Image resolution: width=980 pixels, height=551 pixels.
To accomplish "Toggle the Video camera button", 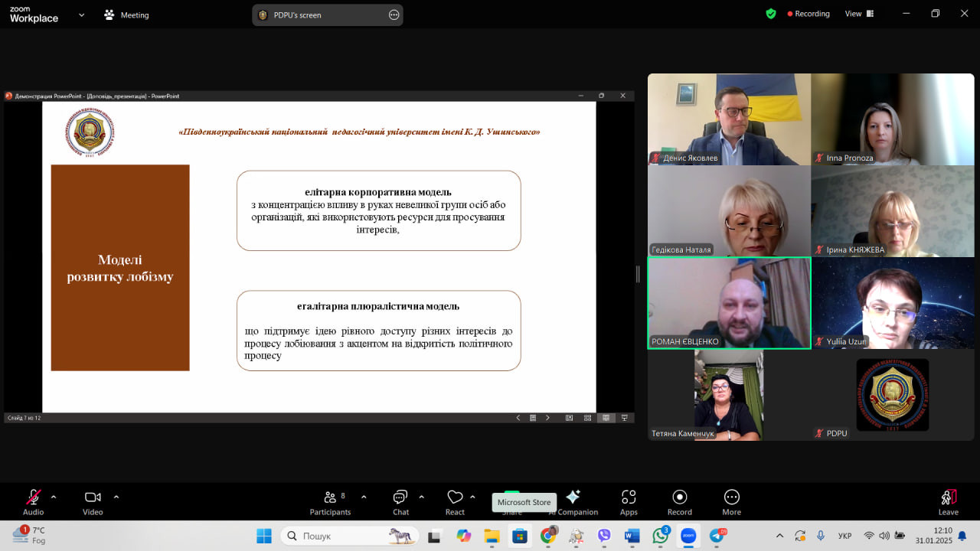I will tap(93, 502).
